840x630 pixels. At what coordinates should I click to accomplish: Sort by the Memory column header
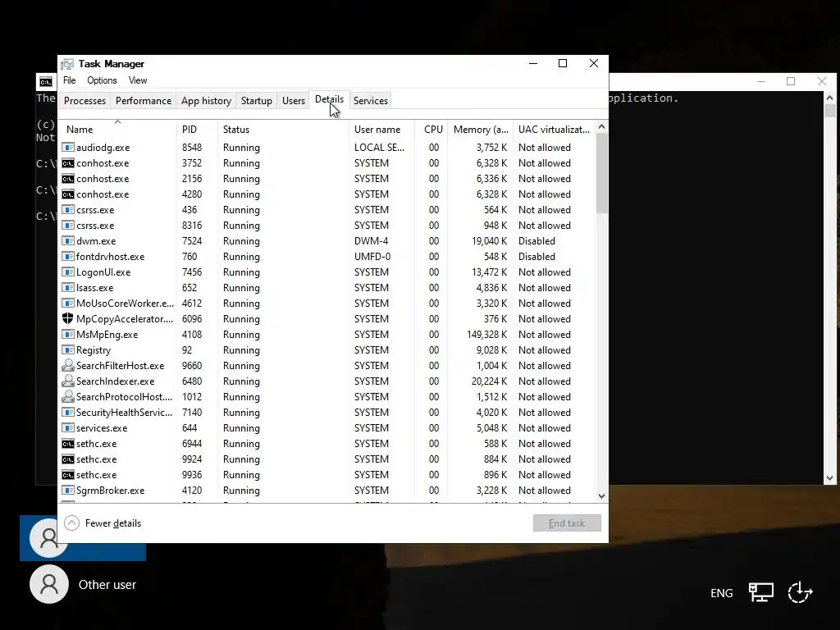click(x=480, y=130)
